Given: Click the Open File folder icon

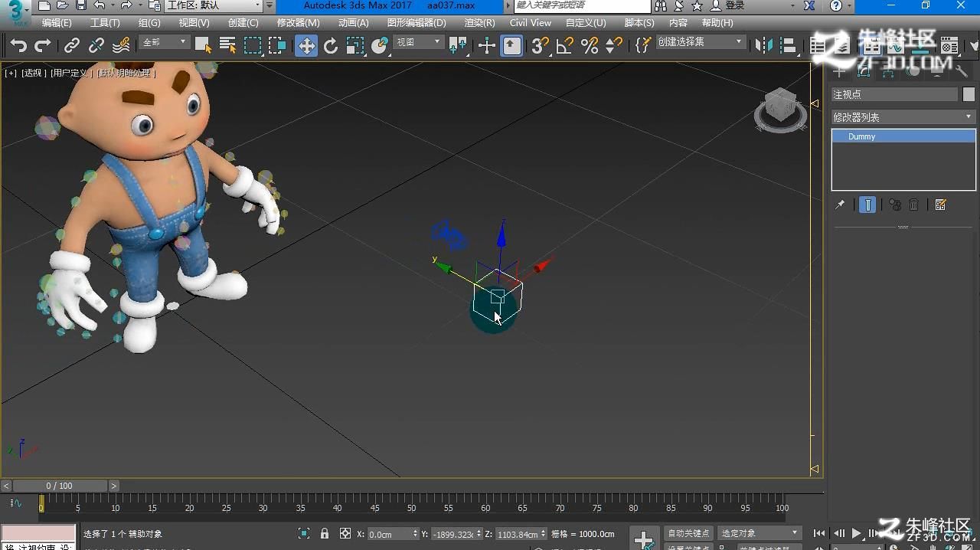Looking at the screenshot, I should point(62,5).
